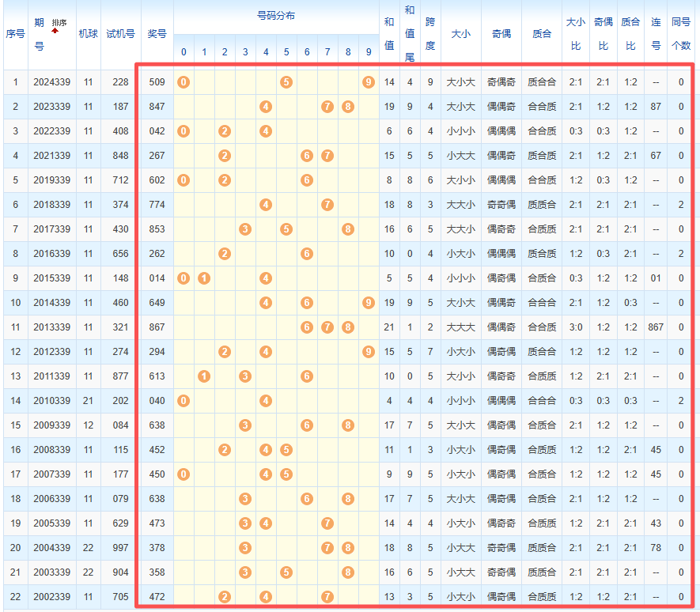Viewport: 700px width, 612px height.
Task: Click orange ball 3 in row 2017339
Action: [245, 229]
